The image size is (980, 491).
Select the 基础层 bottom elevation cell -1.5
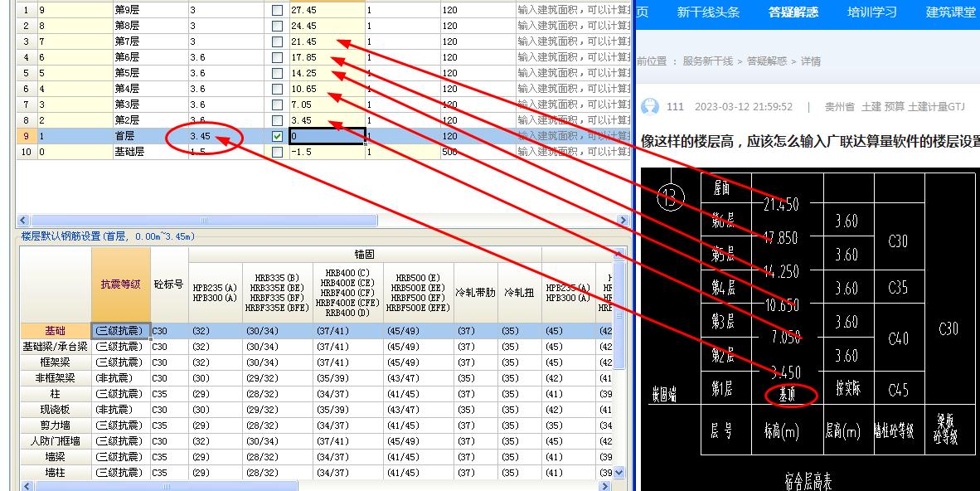point(327,152)
